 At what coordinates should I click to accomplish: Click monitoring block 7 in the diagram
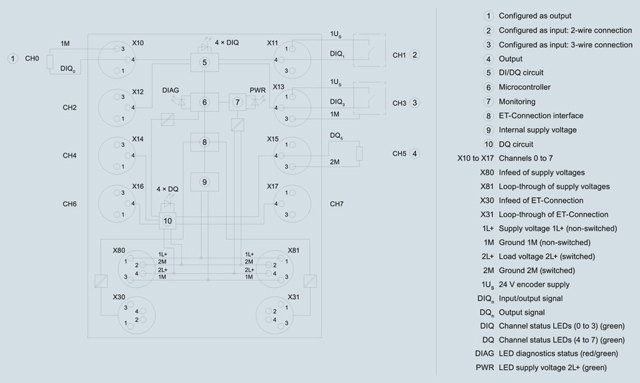(x=238, y=102)
